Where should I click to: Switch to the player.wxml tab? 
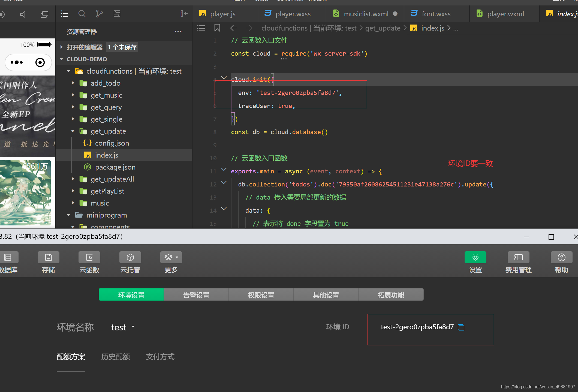click(504, 14)
